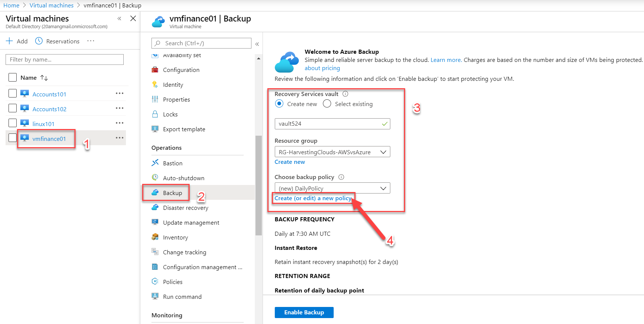Collapse the resource menu with double chevron
The height and width of the screenshot is (324, 644).
pos(257,44)
